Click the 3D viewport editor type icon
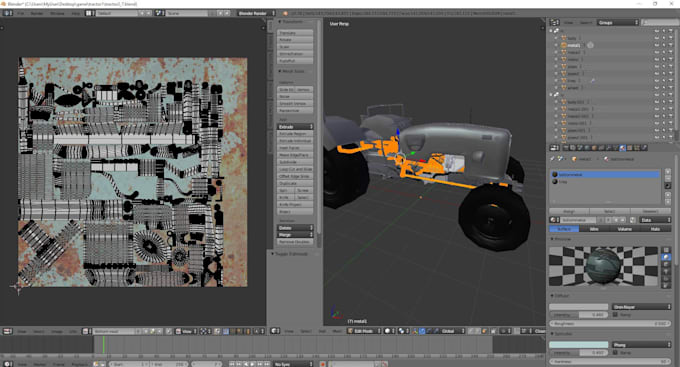 point(275,331)
